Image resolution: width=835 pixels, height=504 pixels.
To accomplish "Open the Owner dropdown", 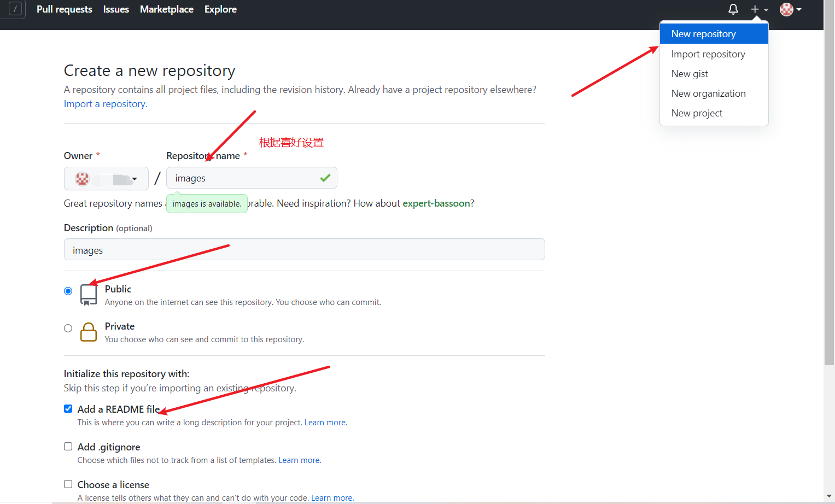I will (x=106, y=179).
